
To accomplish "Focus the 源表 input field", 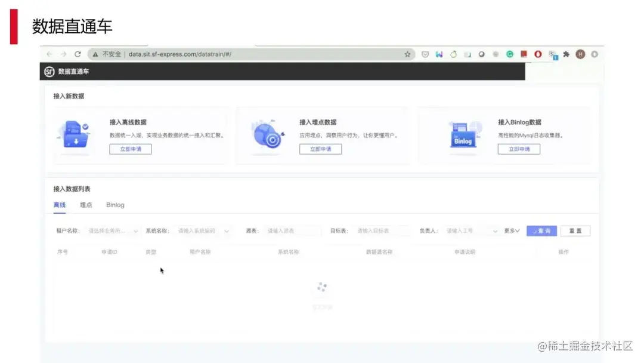I will pyautogui.click(x=292, y=231).
